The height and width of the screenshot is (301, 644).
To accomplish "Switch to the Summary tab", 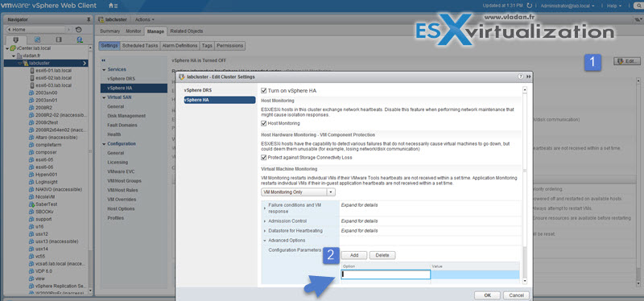I will click(x=109, y=31).
